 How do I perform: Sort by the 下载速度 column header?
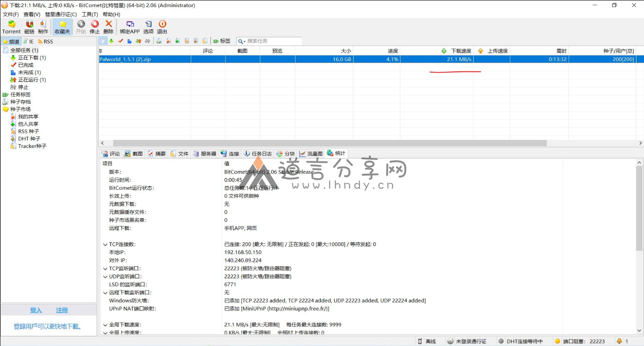click(437, 51)
